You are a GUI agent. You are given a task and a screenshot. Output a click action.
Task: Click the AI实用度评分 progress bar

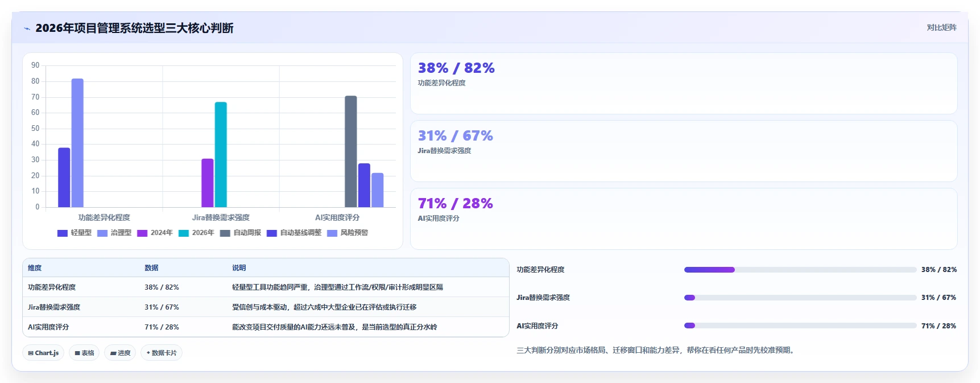coord(800,326)
